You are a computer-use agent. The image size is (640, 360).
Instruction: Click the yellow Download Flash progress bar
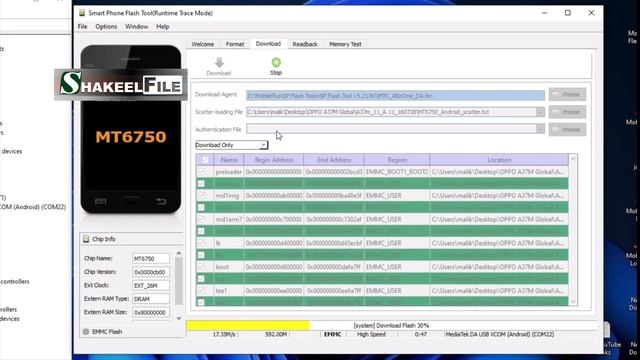click(x=248, y=325)
